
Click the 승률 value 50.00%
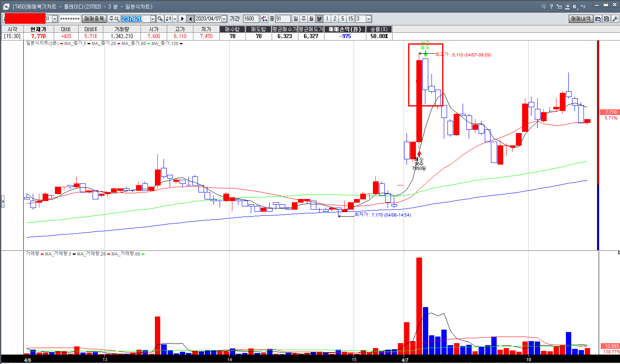coord(379,36)
